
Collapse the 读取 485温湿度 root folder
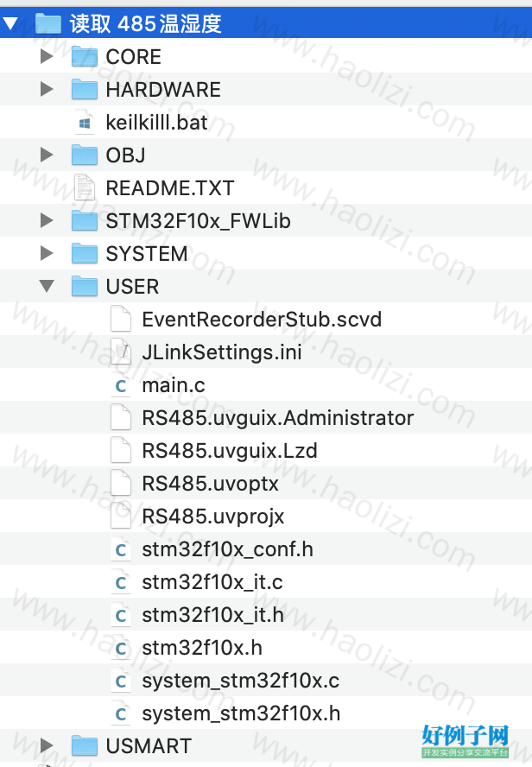click(x=10, y=23)
